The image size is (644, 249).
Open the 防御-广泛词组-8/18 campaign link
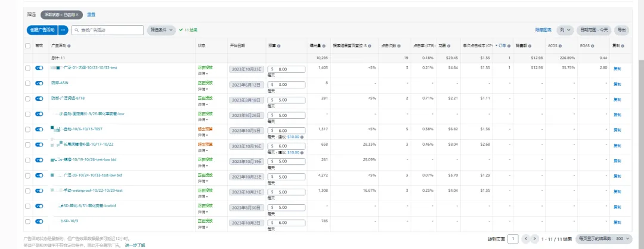(x=68, y=99)
